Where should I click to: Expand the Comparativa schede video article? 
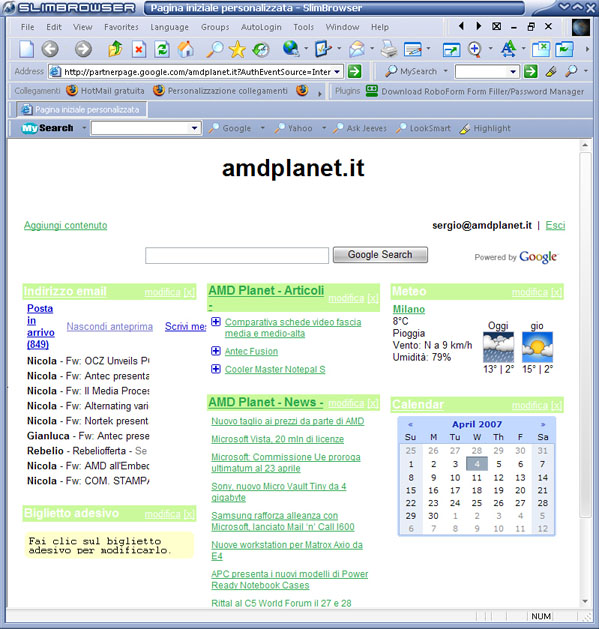pos(216,322)
